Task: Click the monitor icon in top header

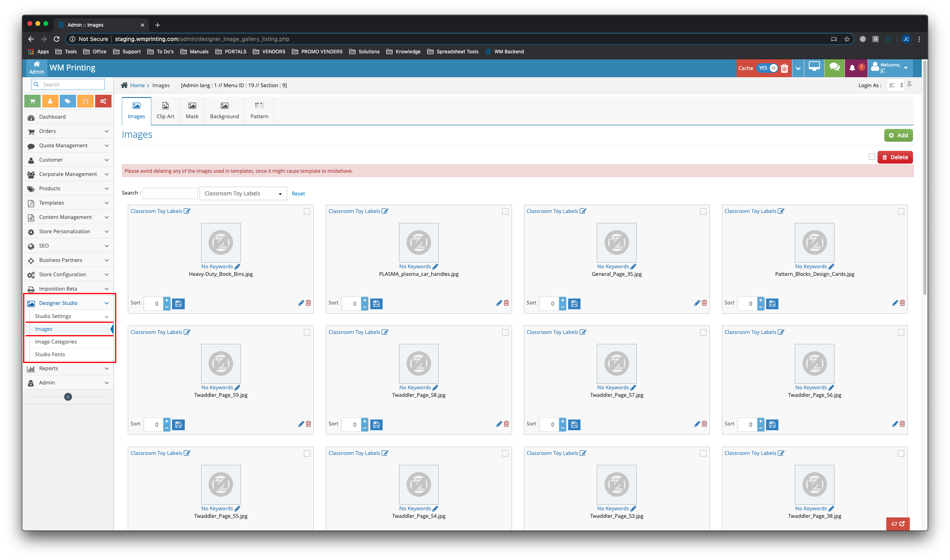Action: 814,67
